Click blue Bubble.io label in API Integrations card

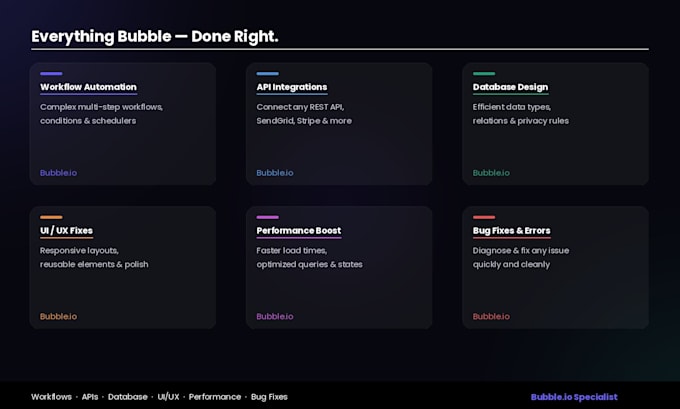click(275, 173)
